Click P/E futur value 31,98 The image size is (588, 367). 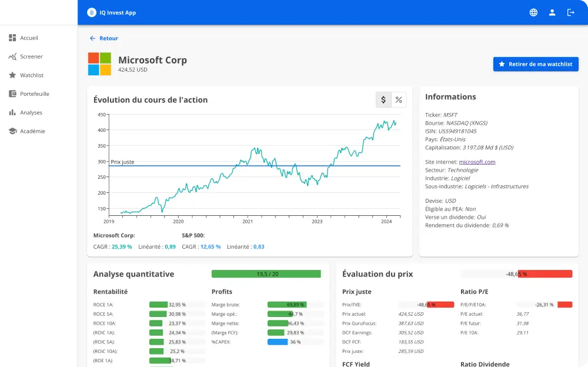click(x=523, y=323)
